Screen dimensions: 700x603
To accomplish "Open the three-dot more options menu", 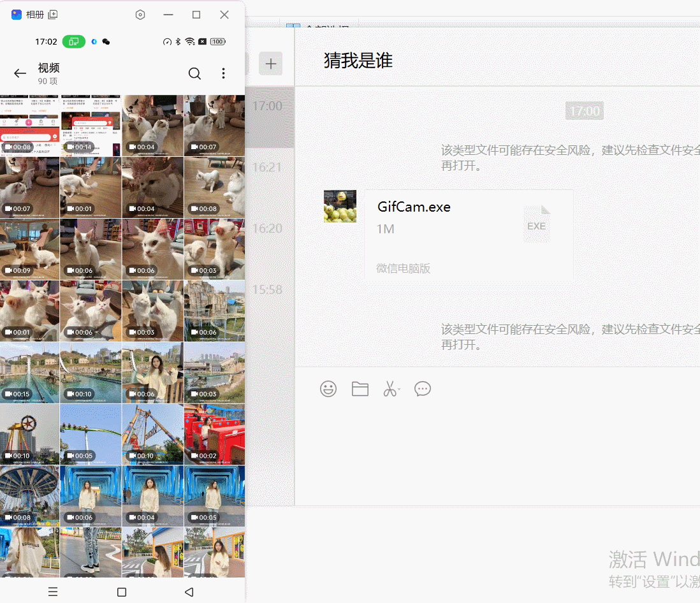I will point(223,73).
